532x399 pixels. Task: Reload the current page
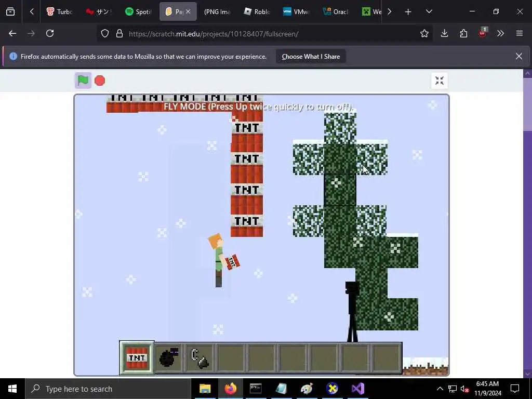click(50, 33)
